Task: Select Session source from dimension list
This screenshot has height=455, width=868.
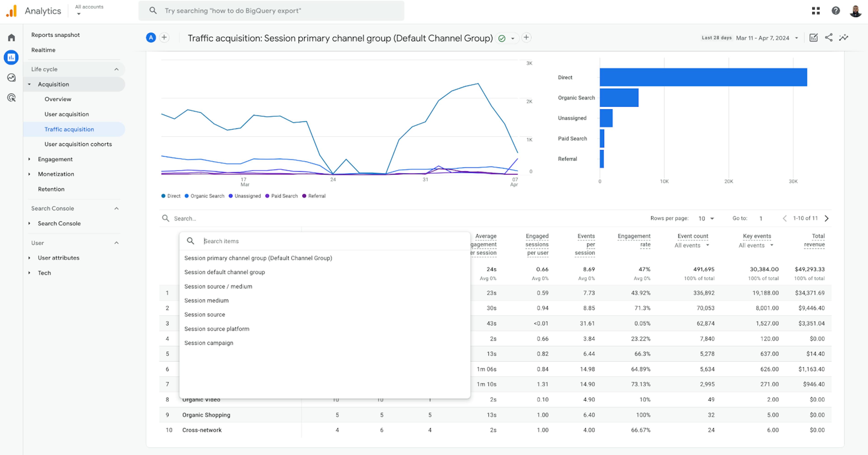Action: tap(205, 314)
